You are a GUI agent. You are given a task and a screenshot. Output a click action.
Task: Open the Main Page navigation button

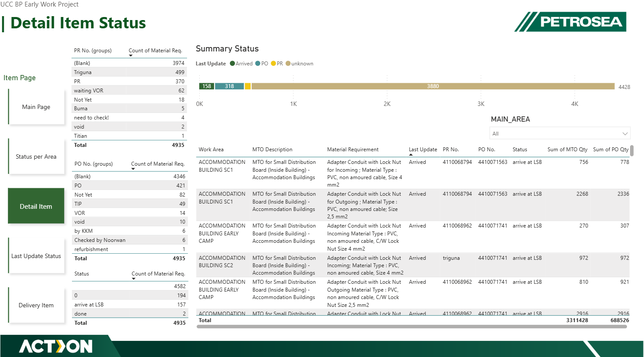coord(36,107)
